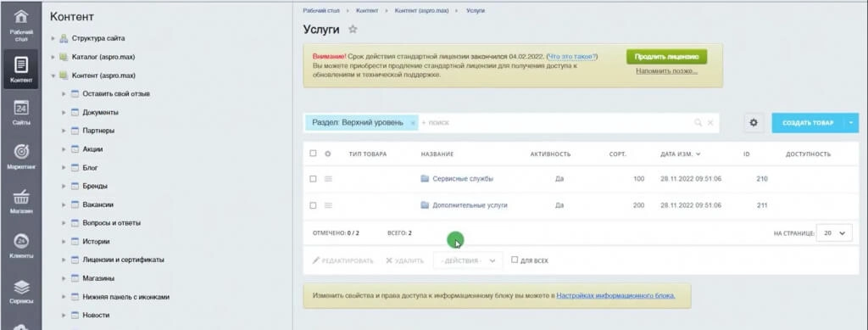Sort by the ID column header
The height and width of the screenshot is (330, 868).
coord(746,154)
